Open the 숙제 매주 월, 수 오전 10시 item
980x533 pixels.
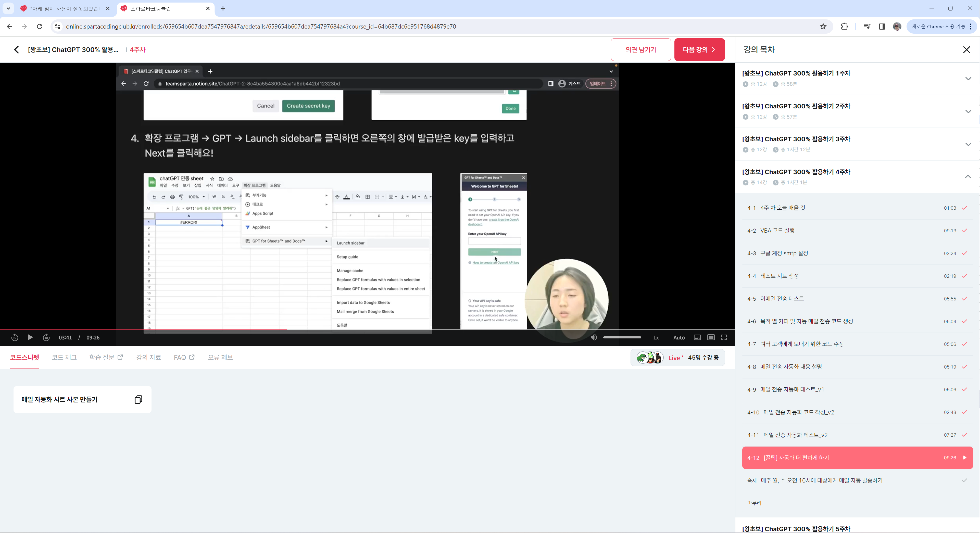pos(858,480)
